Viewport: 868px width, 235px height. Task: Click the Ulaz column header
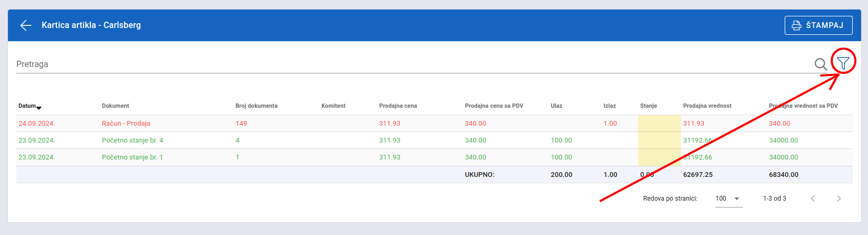tap(556, 106)
